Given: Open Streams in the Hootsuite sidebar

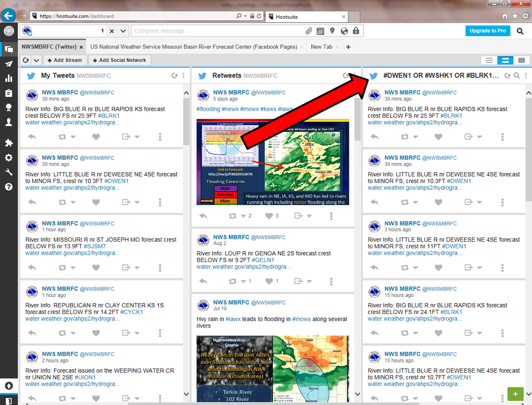Looking at the screenshot, I should 8,49.
